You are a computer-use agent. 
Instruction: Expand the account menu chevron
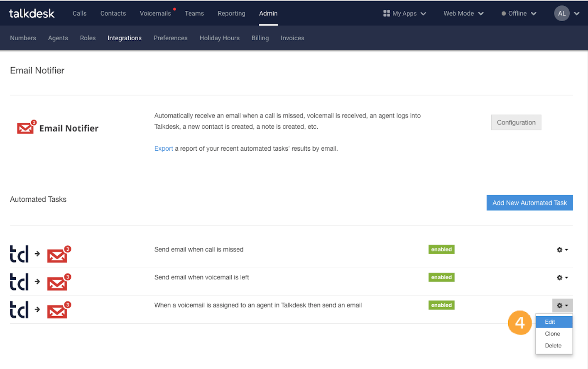point(577,13)
